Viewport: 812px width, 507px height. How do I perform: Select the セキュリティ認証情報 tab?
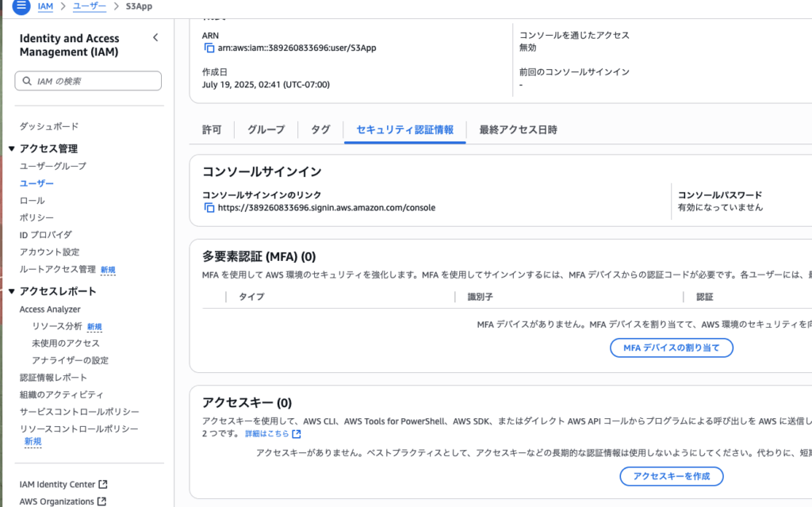(405, 129)
